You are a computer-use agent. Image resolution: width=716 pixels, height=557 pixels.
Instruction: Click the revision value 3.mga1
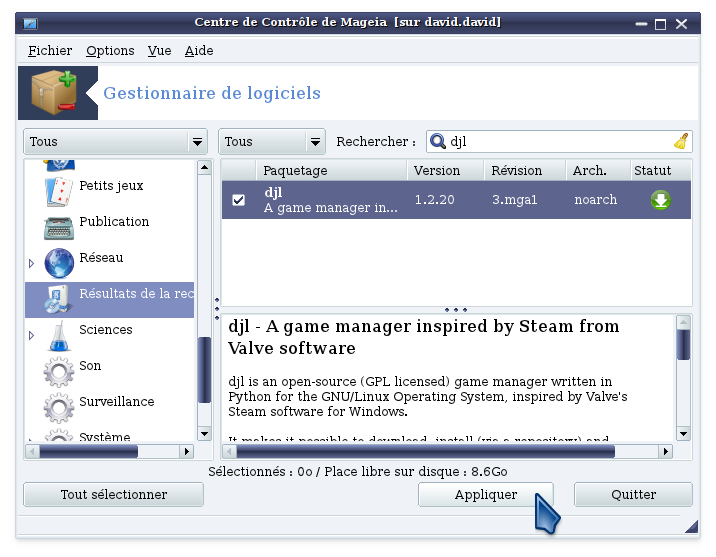[514, 200]
